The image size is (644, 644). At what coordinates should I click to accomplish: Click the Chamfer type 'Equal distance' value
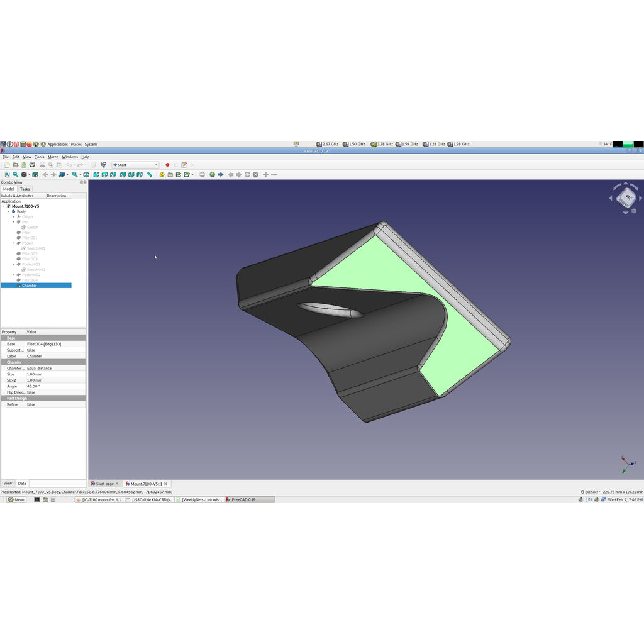click(55, 369)
